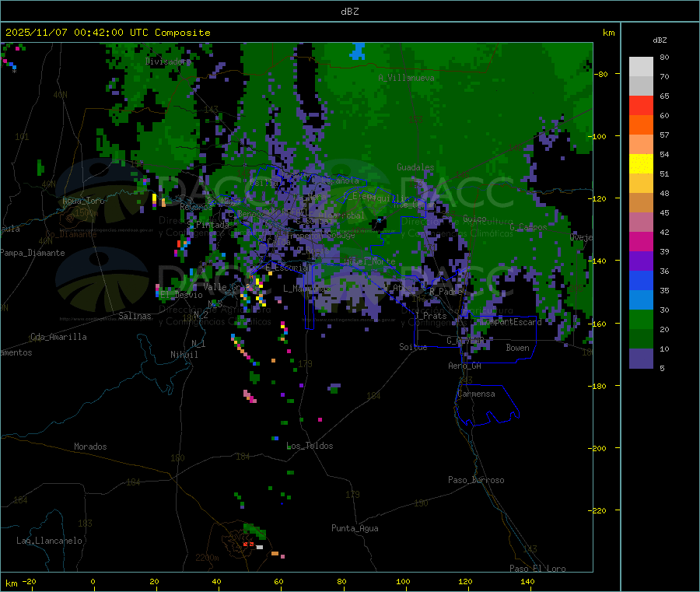Click the Agua_Toro location label
The width and height of the screenshot is (700, 592).
pyautogui.click(x=83, y=201)
